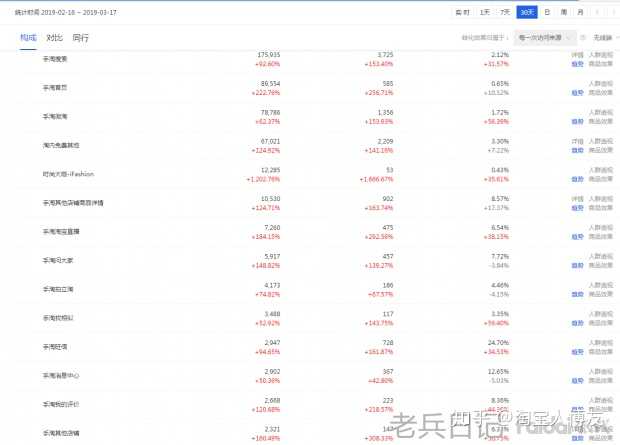
Task: Go to previous date period arrow
Action: click(x=598, y=12)
